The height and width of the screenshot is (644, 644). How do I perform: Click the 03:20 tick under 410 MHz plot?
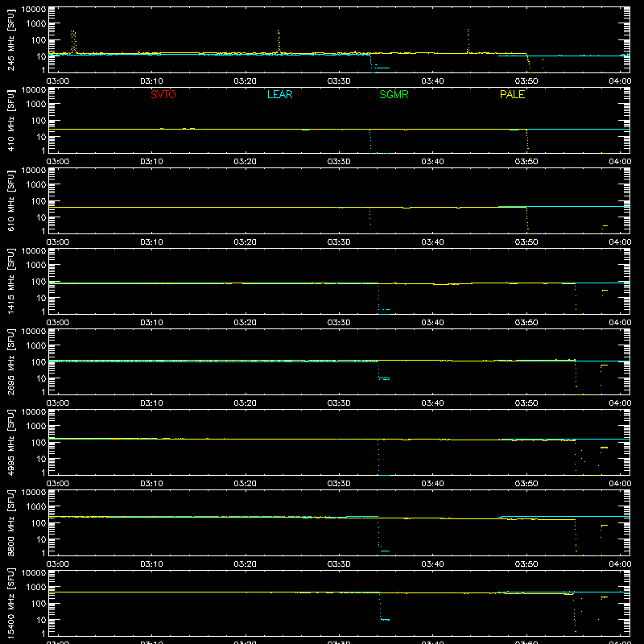coord(246,162)
